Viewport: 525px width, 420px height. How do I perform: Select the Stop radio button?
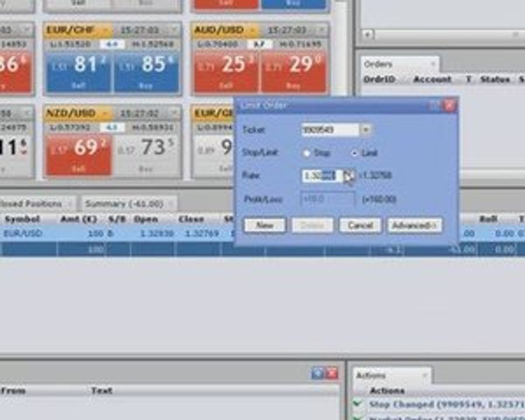pos(307,153)
